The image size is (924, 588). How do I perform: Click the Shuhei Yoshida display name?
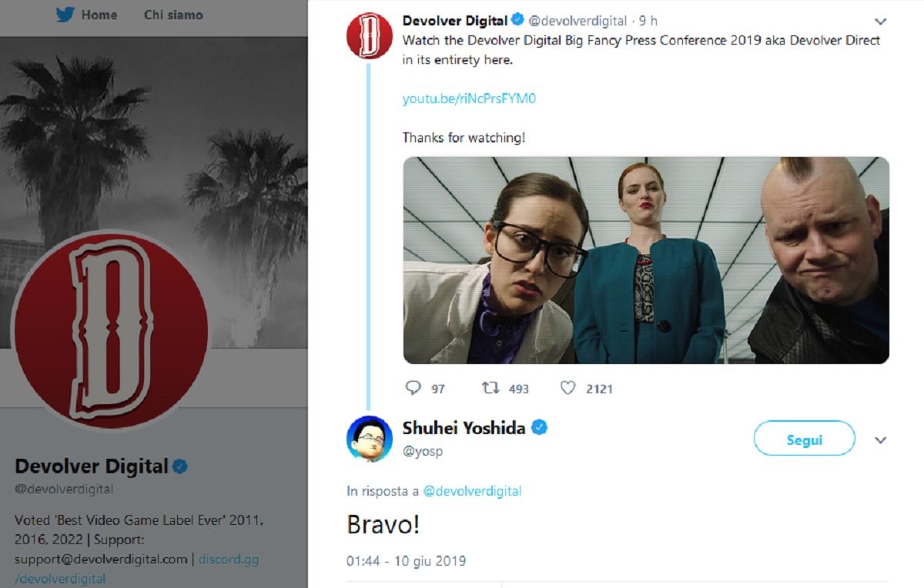(464, 428)
